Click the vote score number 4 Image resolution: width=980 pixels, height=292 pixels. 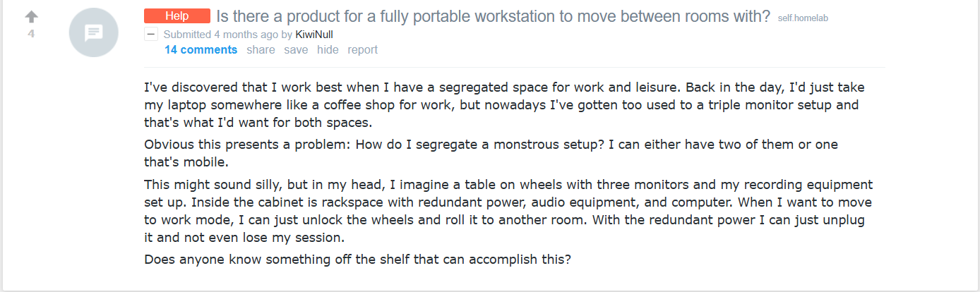point(31,33)
